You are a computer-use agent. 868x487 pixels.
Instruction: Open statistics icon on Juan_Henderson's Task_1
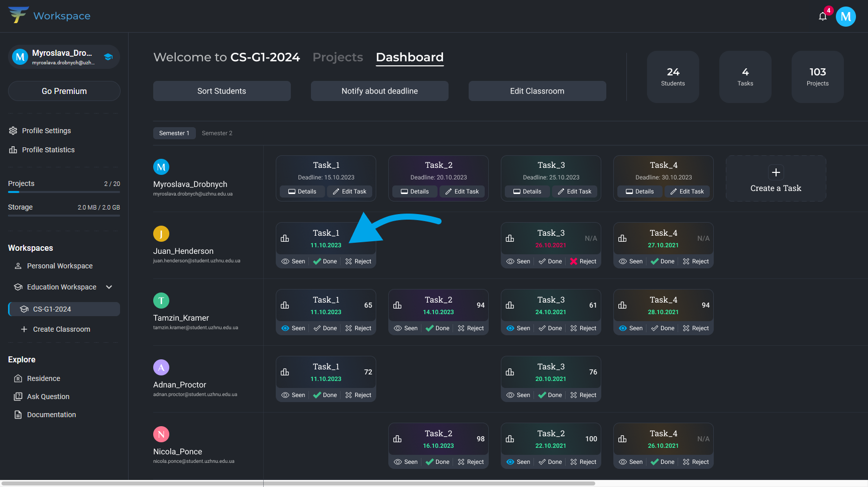pyautogui.click(x=285, y=238)
